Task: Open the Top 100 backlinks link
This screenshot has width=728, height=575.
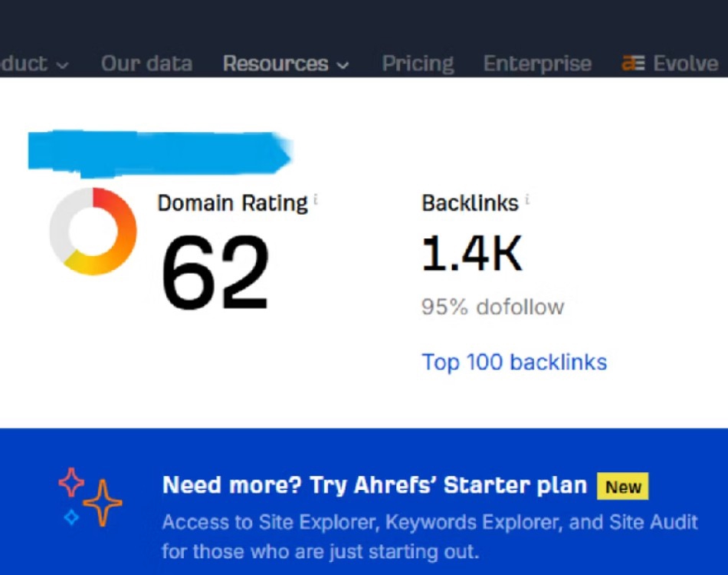Action: point(514,363)
